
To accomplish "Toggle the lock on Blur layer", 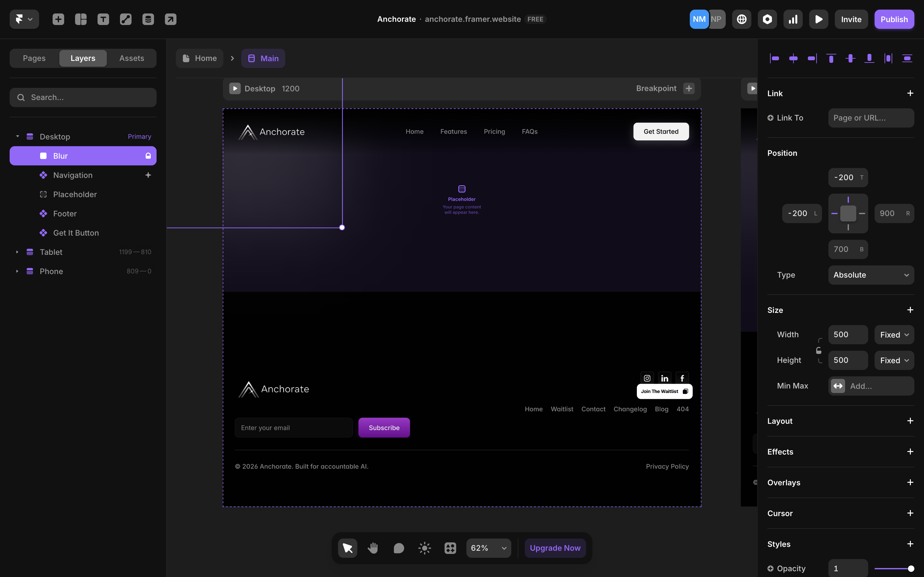I will tap(148, 156).
